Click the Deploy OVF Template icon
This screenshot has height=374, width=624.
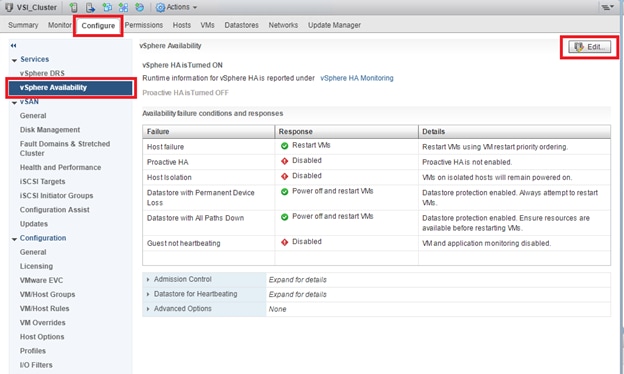click(x=139, y=7)
